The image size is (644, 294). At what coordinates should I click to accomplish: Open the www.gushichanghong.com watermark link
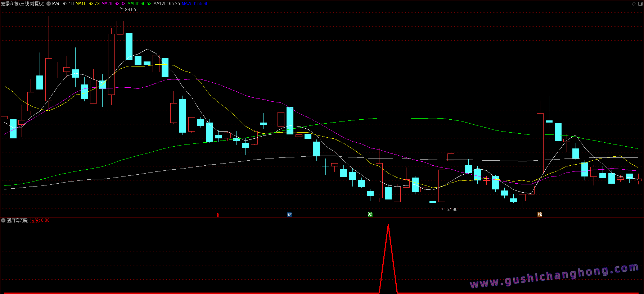tap(554, 276)
